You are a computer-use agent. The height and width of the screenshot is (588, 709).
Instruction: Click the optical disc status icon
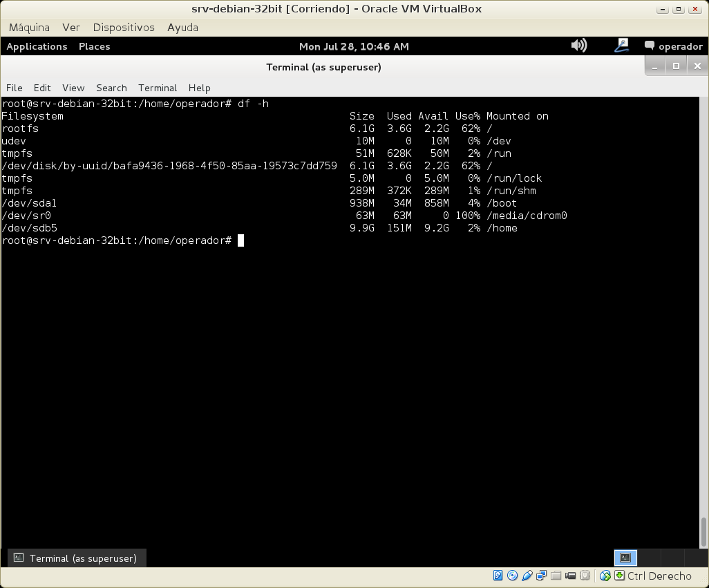(512, 576)
